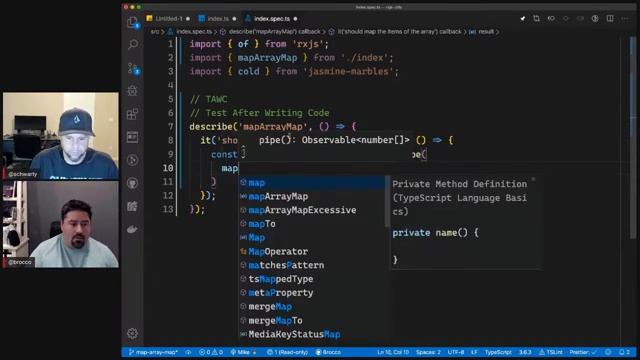
Task: Click the LF end-of-line selector
Action: click(x=474, y=352)
